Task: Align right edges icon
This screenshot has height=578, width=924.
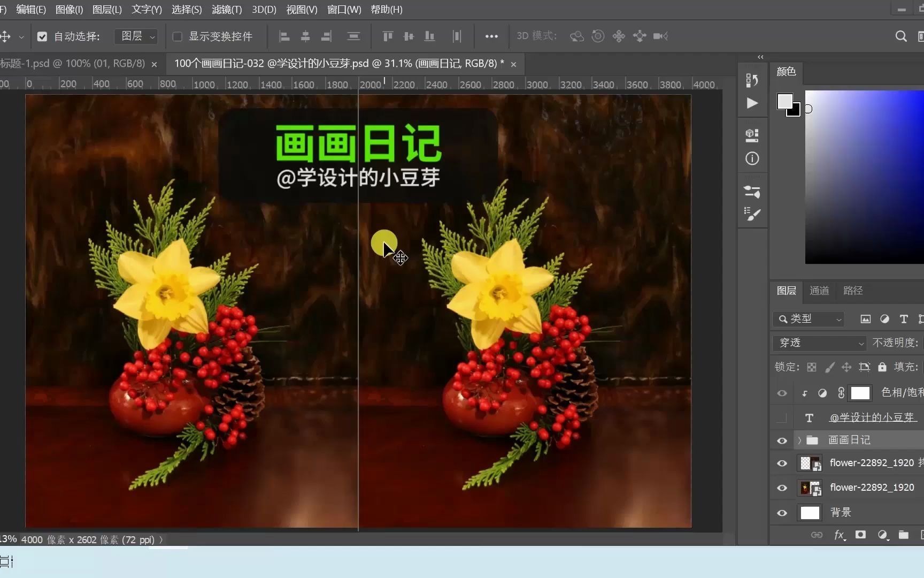Action: tap(326, 36)
